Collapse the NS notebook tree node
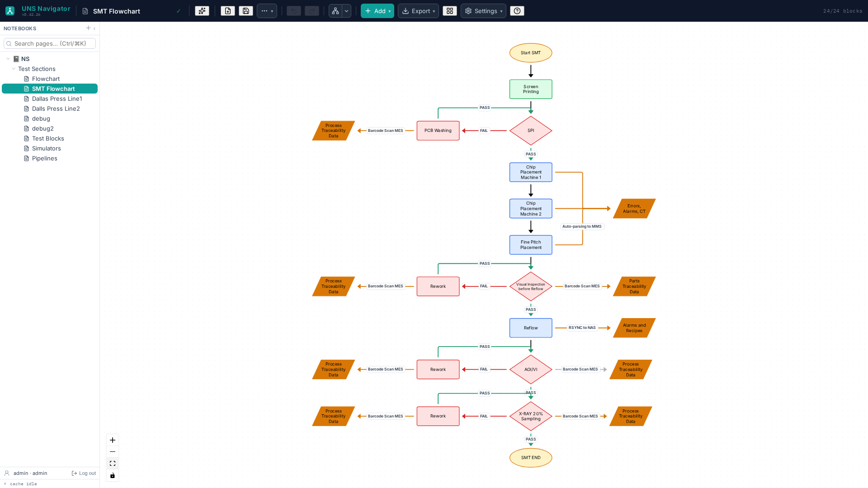The width and height of the screenshot is (868, 488). (x=8, y=59)
